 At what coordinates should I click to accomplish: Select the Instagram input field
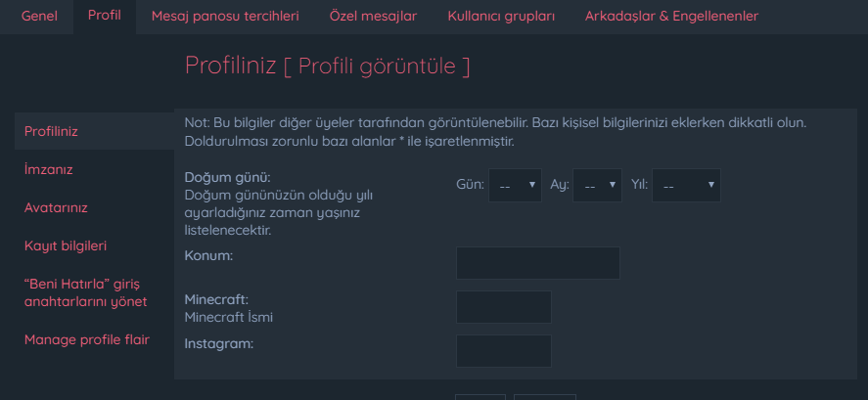tap(504, 351)
